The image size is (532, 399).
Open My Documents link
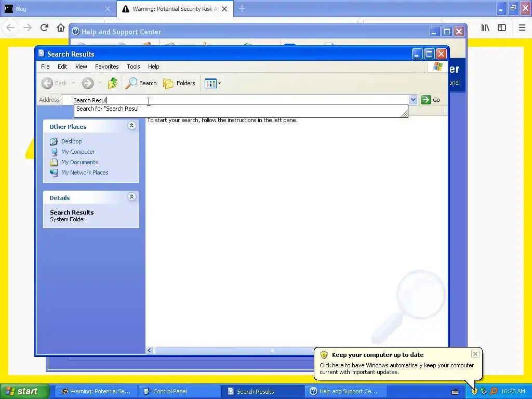pyautogui.click(x=79, y=162)
